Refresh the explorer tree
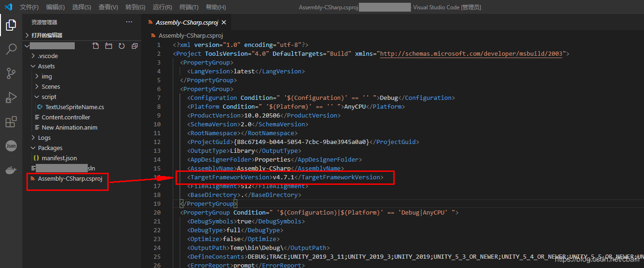Screen dimensions: 644x268 tap(122, 46)
